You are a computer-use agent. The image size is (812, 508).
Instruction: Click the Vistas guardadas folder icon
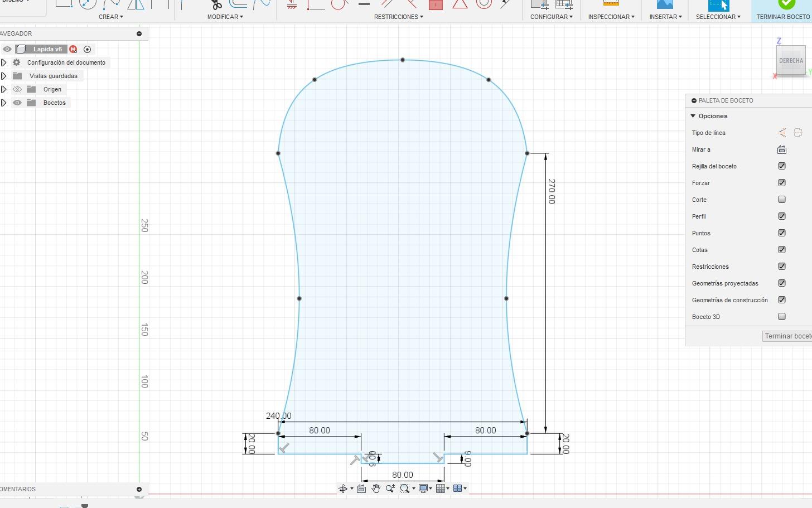17,76
